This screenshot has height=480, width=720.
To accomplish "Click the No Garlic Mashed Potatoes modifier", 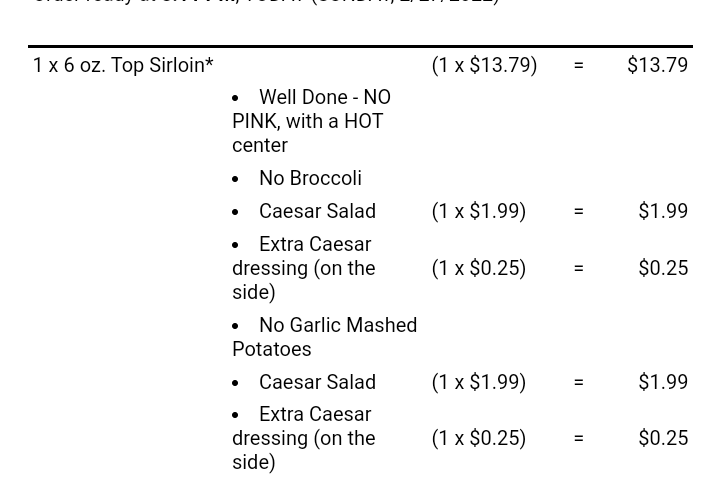I will pyautogui.click(x=324, y=337).
